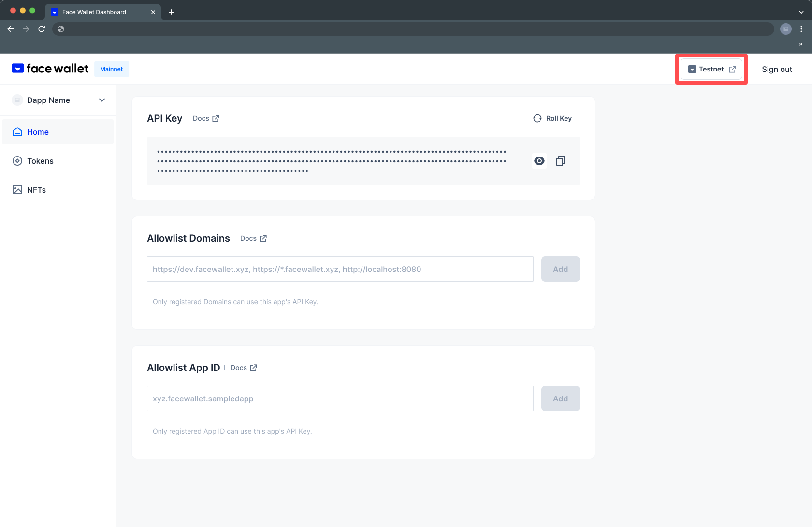Select the Home house icon in sidebar

tap(17, 131)
